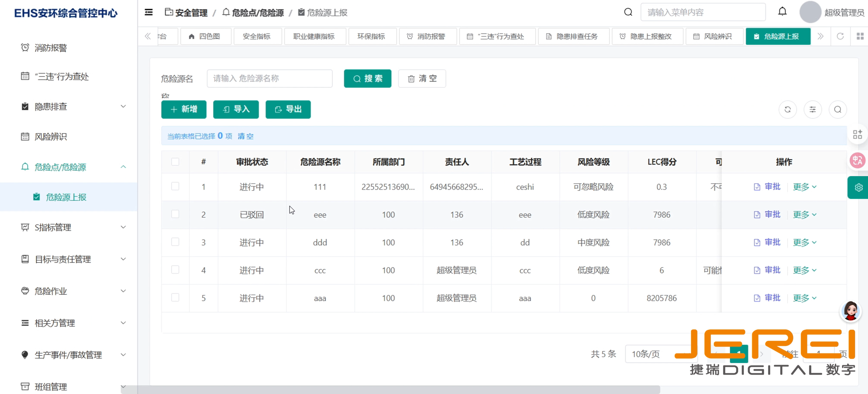Click the 危险源名称 search input field
The width and height of the screenshot is (868, 394).
click(x=270, y=79)
